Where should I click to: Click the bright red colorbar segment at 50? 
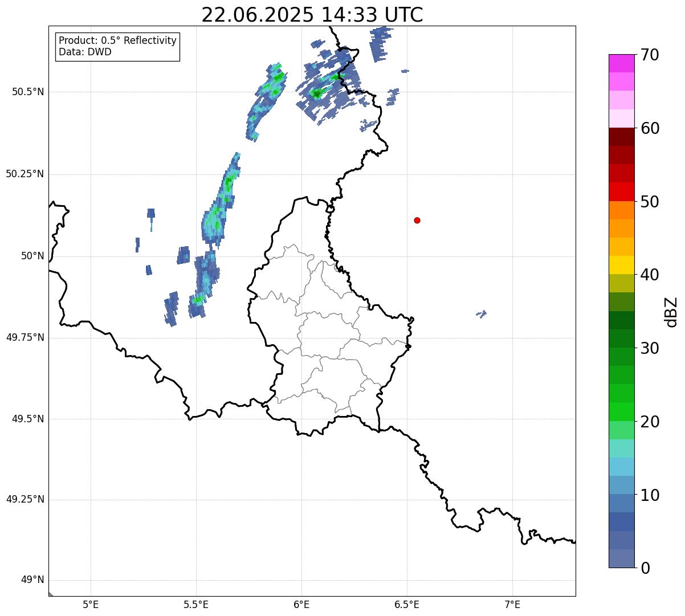(x=621, y=191)
